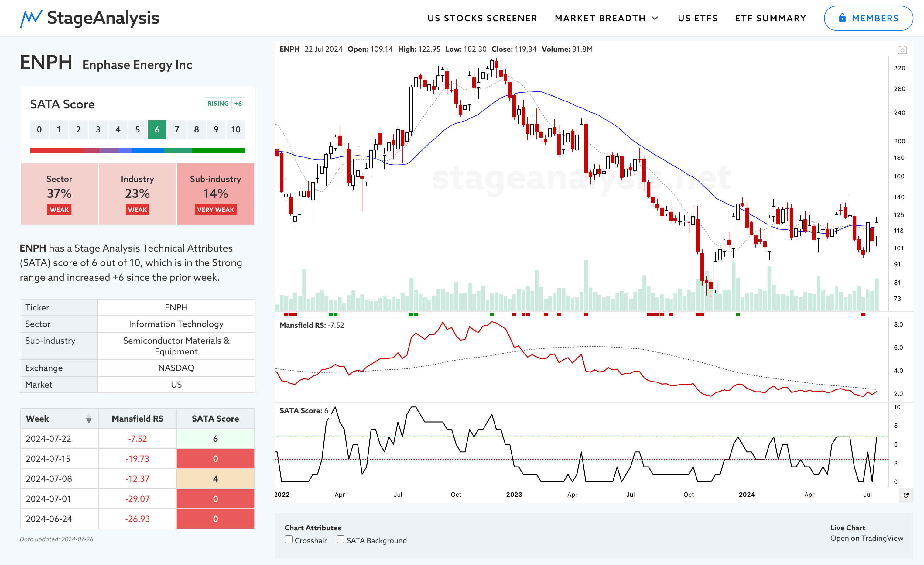Click the Mansfield RS column header
Viewport: 924px width, 565px height.
pyautogui.click(x=137, y=419)
